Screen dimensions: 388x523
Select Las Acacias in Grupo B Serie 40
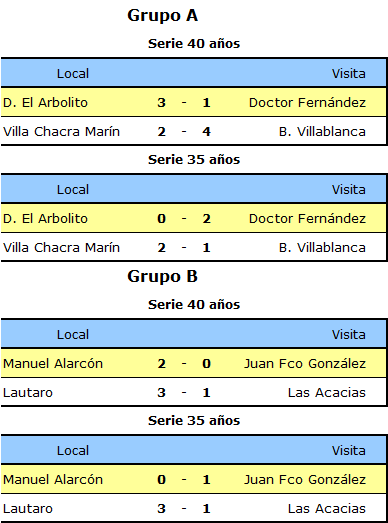click(327, 393)
